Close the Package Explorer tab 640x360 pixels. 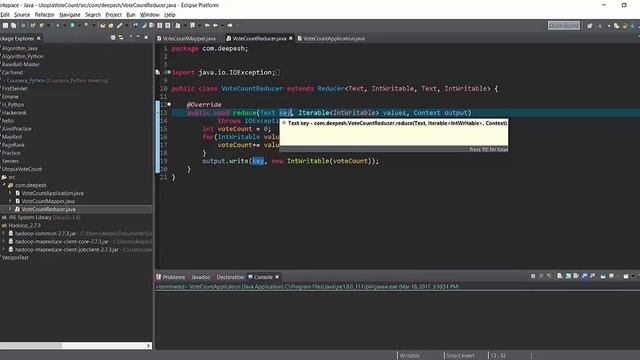click(x=39, y=38)
